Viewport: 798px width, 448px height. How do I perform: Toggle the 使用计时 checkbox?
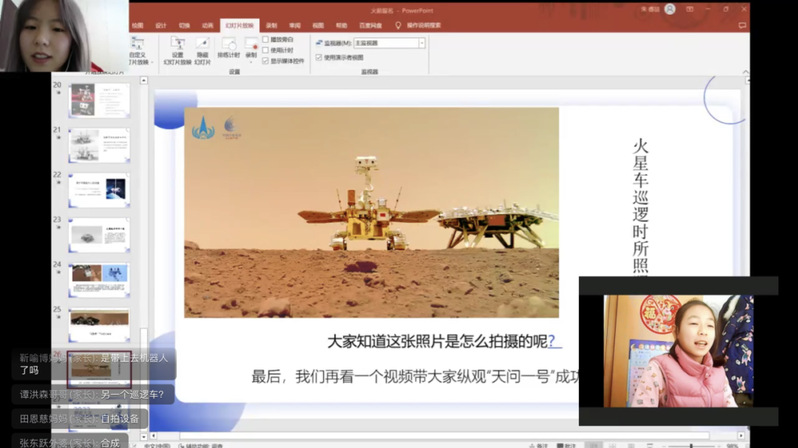pos(266,50)
